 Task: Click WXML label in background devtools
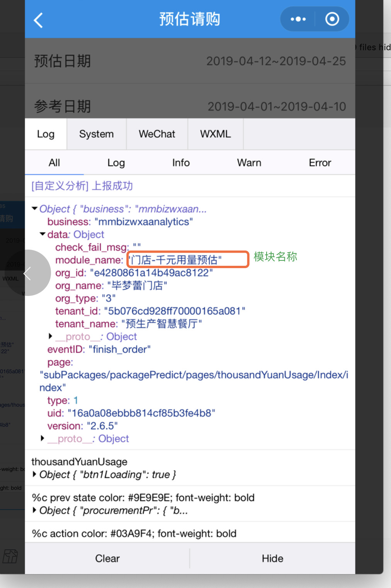[10, 279]
